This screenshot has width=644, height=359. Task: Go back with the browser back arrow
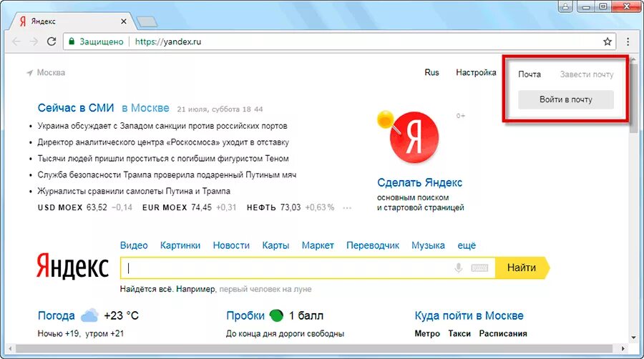[x=16, y=41]
